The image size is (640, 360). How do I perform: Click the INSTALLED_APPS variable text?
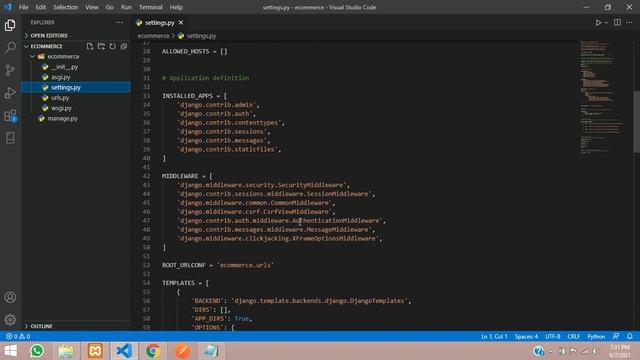[187, 96]
